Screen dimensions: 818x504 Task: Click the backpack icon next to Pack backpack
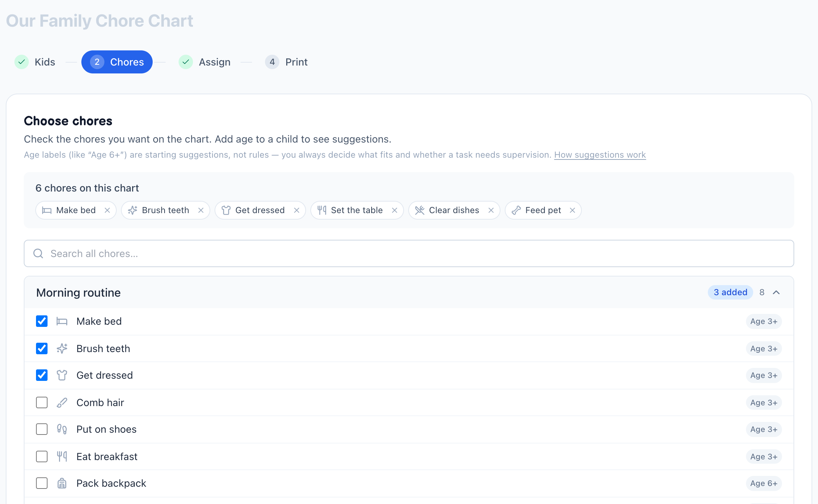[x=62, y=483]
